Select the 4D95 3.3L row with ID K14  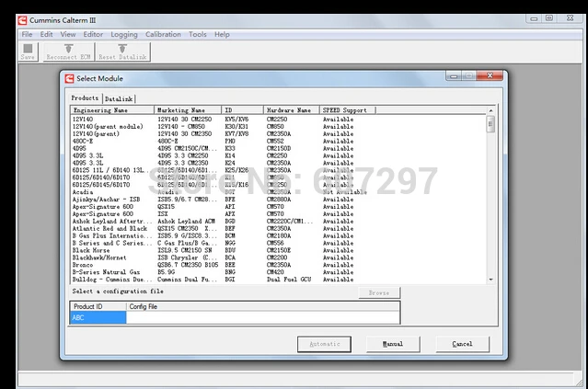[280, 155]
